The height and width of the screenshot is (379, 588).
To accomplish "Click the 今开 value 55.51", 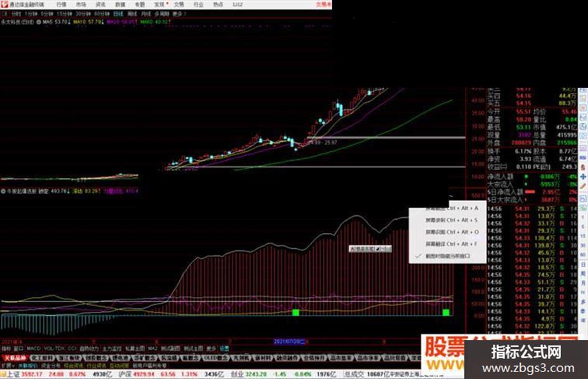I will (523, 112).
